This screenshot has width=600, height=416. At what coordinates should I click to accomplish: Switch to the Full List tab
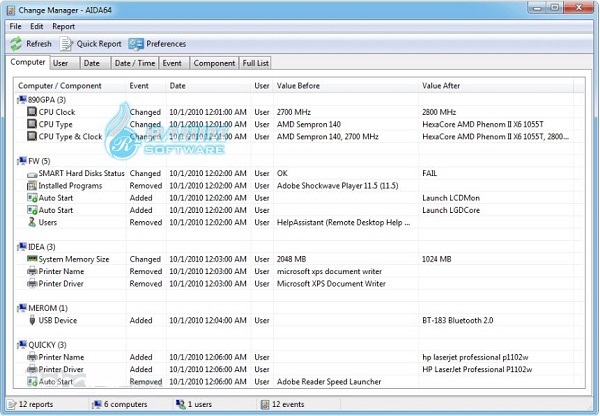tap(255, 63)
